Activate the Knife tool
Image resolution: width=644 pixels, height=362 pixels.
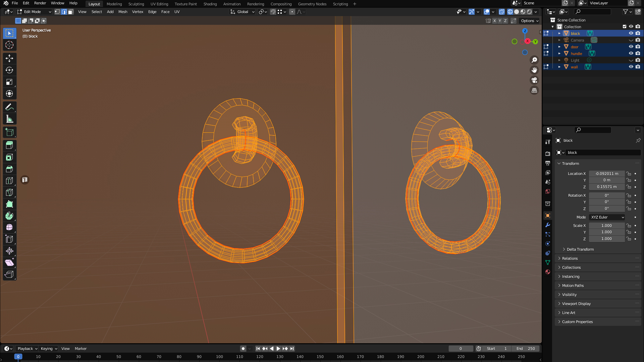[9, 192]
